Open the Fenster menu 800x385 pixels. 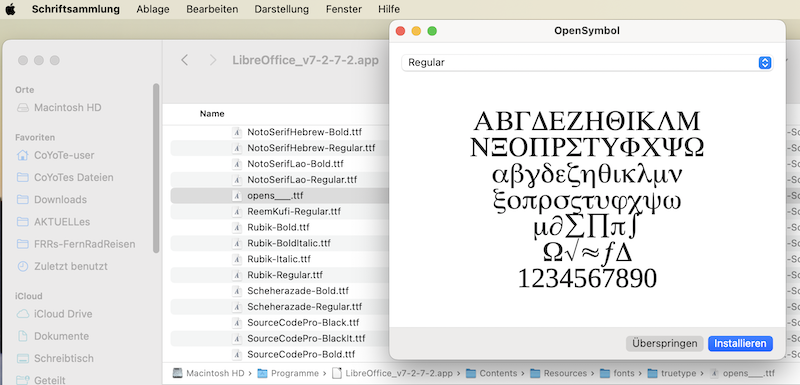click(344, 9)
